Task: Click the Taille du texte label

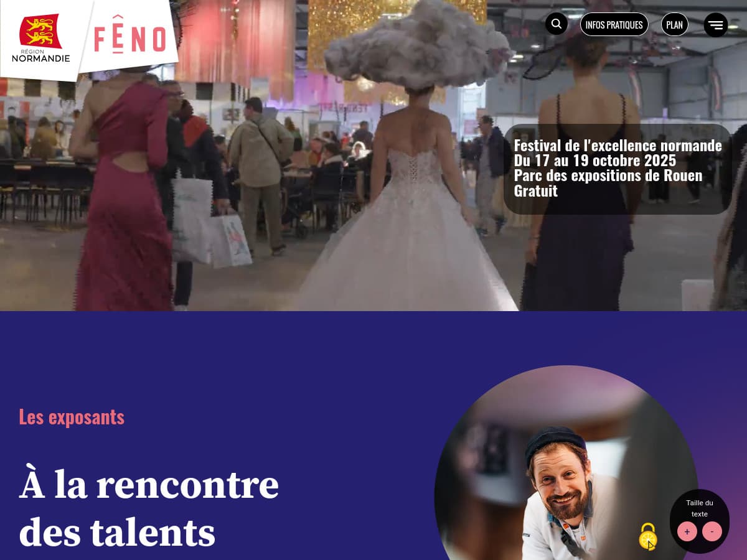Action: [700, 508]
